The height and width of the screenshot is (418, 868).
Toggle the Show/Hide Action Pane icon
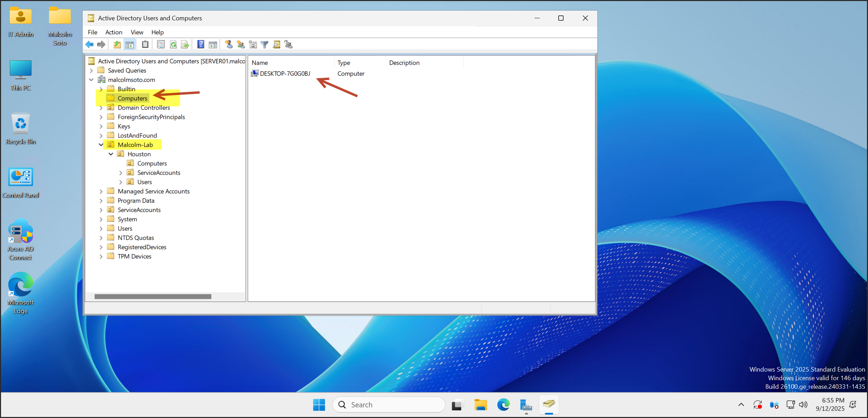tap(213, 44)
